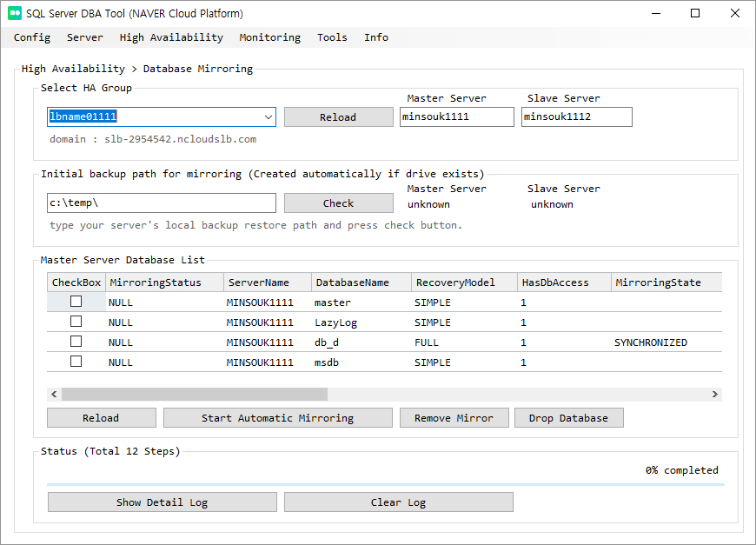756x545 pixels.
Task: Click the HasDbAccess column header
Action: [x=564, y=282]
